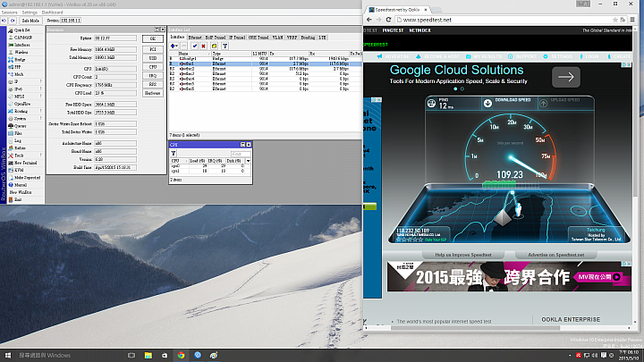The height and width of the screenshot is (362, 644).
Task: Click OK button in Resources window
Action: pos(153,38)
